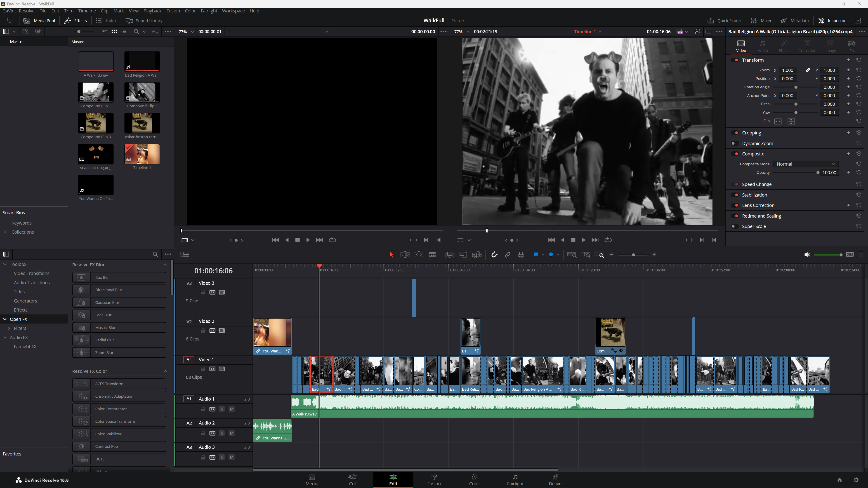Switch to the Color page
868x488 pixels.
474,480
